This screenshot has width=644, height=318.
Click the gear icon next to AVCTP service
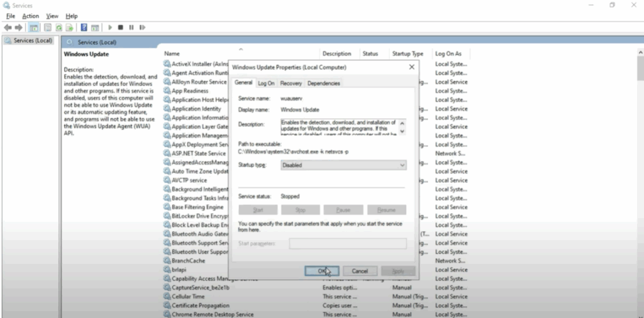tap(167, 180)
